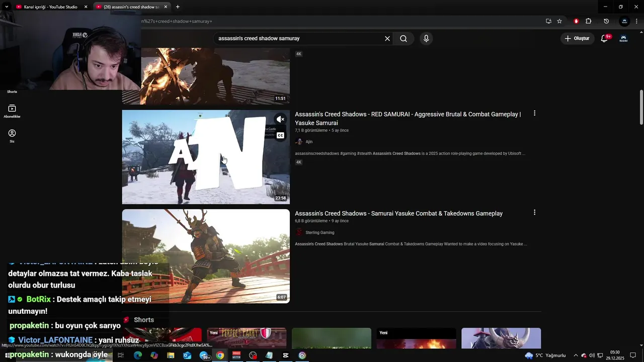The width and height of the screenshot is (644, 362).
Task: Close the assassin's creed search tab
Action: click(x=166, y=7)
